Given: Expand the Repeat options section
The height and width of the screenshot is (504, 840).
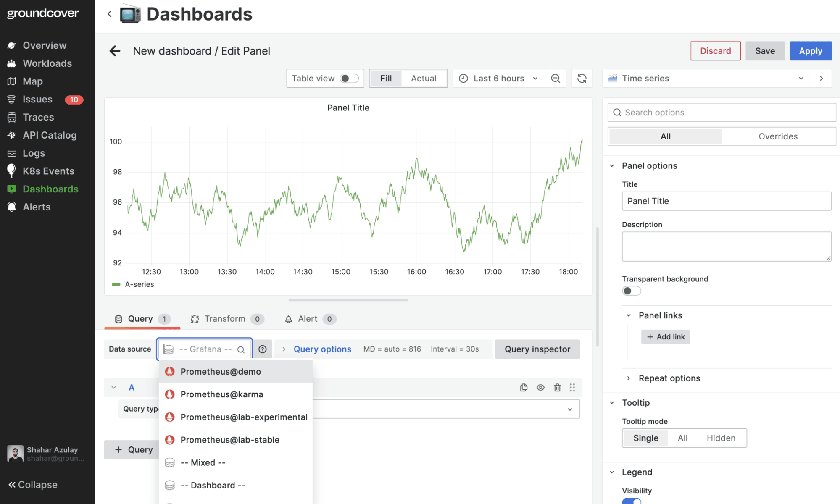Looking at the screenshot, I should tap(669, 378).
